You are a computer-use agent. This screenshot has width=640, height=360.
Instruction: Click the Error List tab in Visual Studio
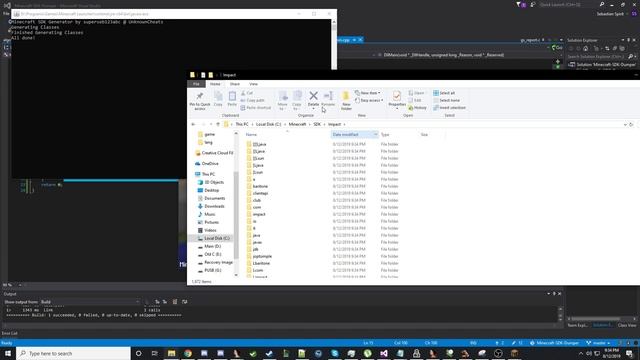tap(9, 333)
